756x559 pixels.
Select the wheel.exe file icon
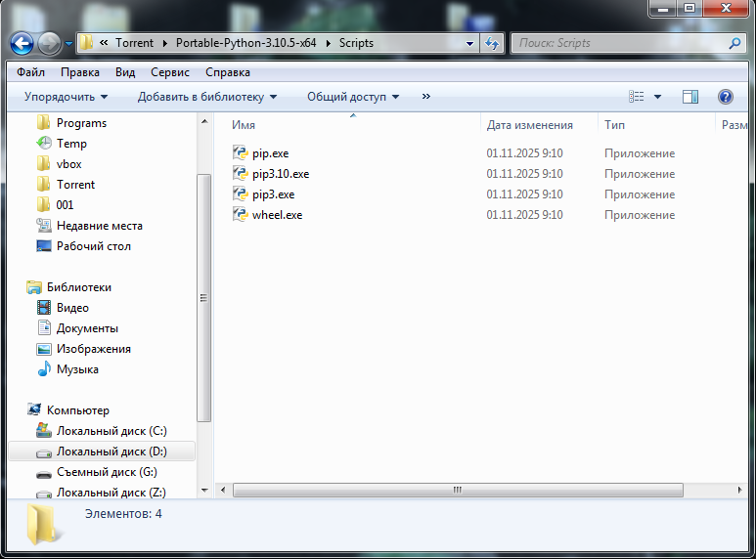[x=241, y=215]
